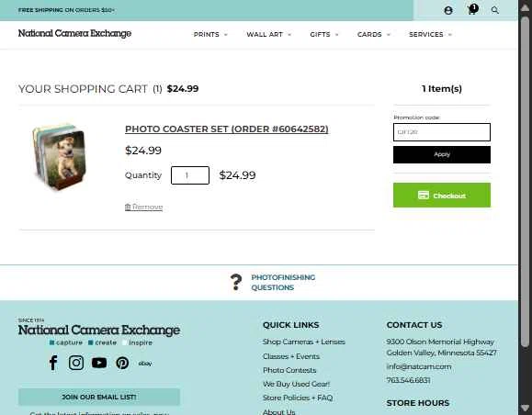
Task: Click the photofinishing question mark icon
Action: pos(236,282)
